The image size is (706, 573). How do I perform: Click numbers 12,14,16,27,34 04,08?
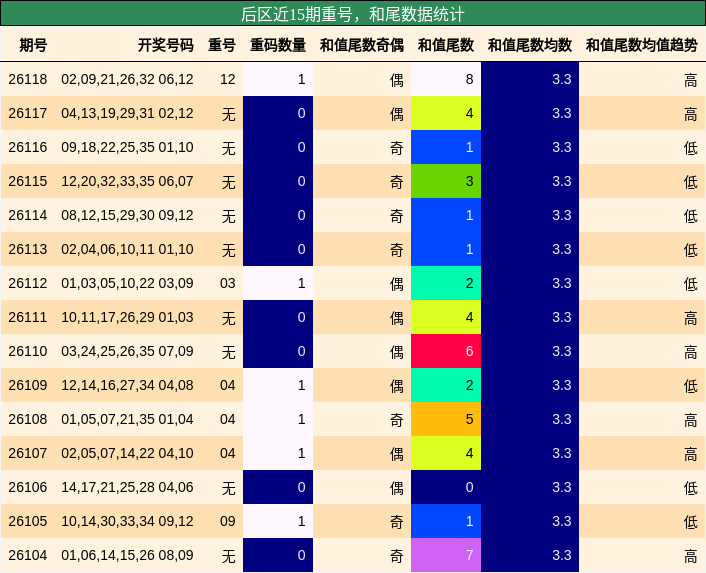point(127,385)
